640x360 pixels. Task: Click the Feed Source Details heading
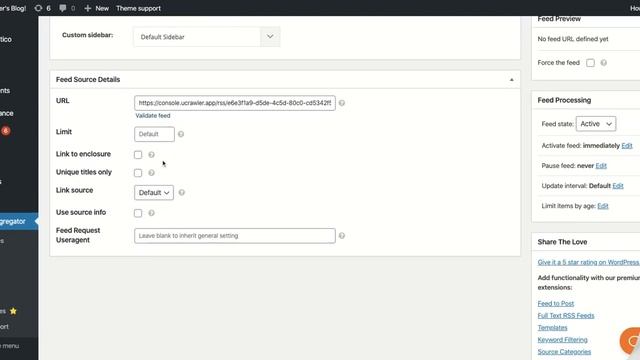(x=88, y=79)
